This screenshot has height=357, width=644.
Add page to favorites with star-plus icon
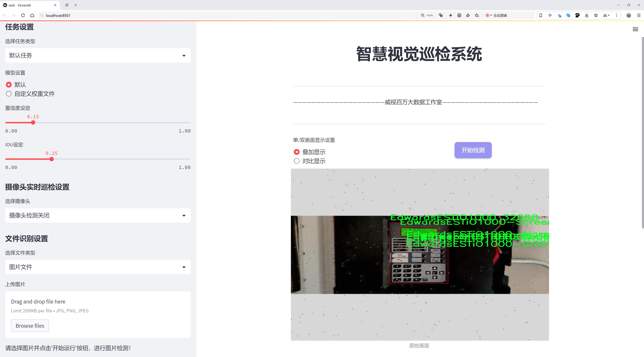click(x=477, y=15)
